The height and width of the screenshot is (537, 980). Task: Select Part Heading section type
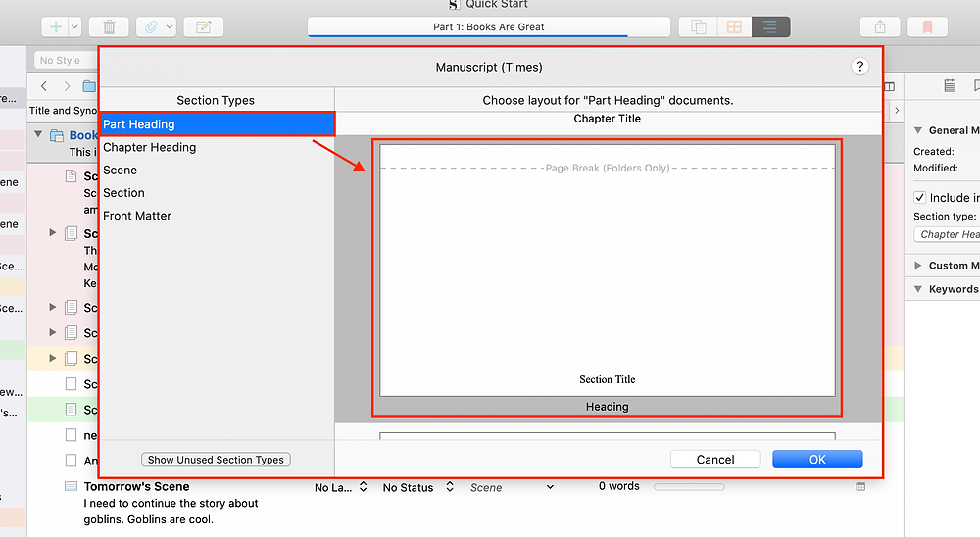(217, 124)
